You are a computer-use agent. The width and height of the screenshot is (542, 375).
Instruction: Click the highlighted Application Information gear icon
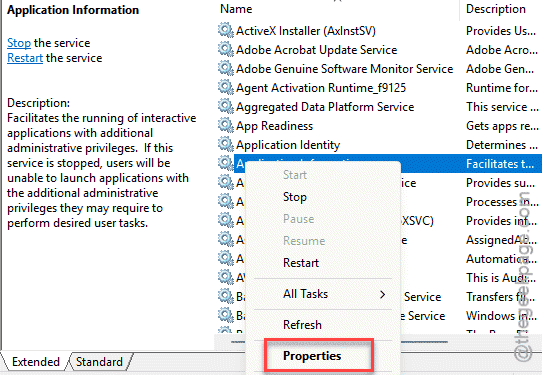[226, 163]
